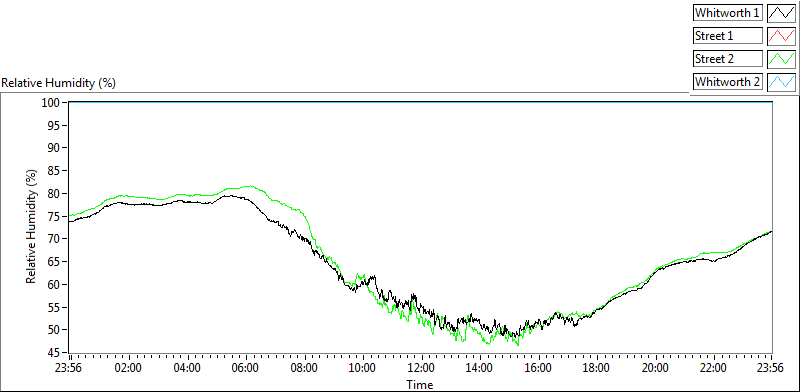Click the 20:00 time axis label
800x392 pixels.
(656, 368)
